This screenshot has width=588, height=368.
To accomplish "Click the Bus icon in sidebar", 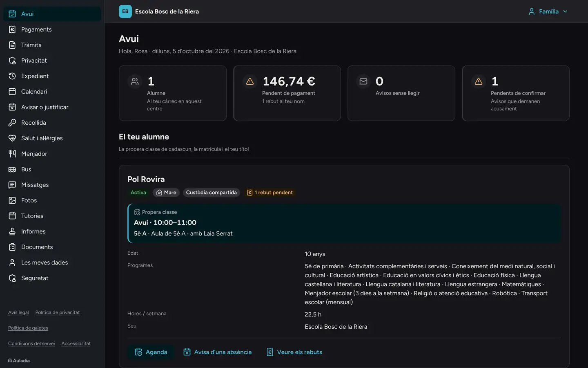I will coord(12,169).
